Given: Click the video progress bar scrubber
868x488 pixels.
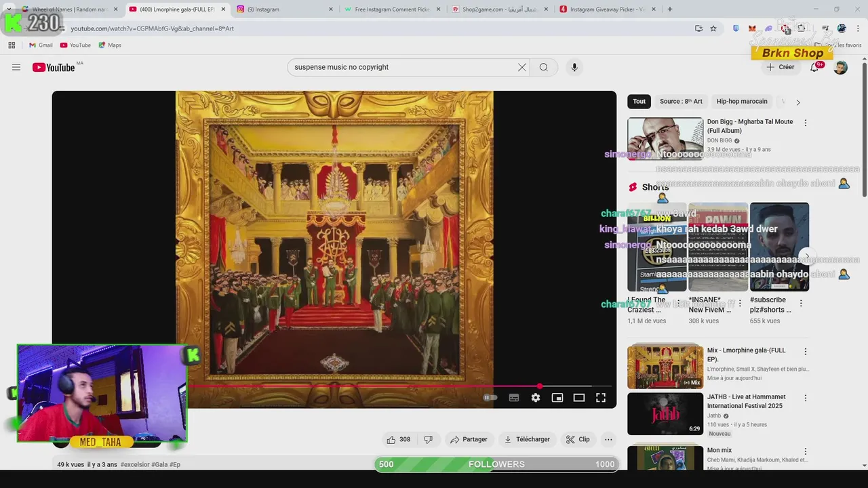Looking at the screenshot, I should tap(540, 386).
